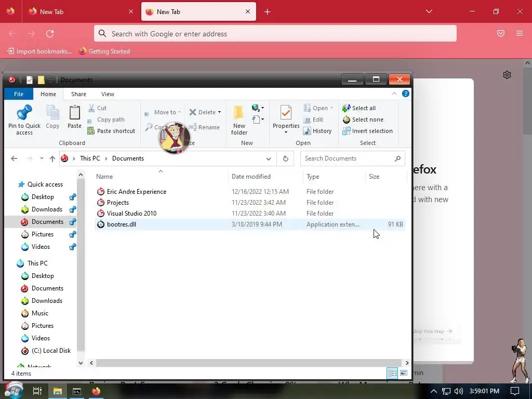Viewport: 532px width, 399px height.
Task: Click the Search Documents field
Action: tap(353, 158)
